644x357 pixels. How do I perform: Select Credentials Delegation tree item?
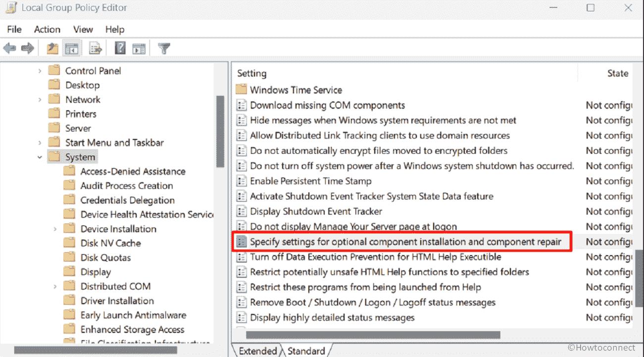click(128, 200)
